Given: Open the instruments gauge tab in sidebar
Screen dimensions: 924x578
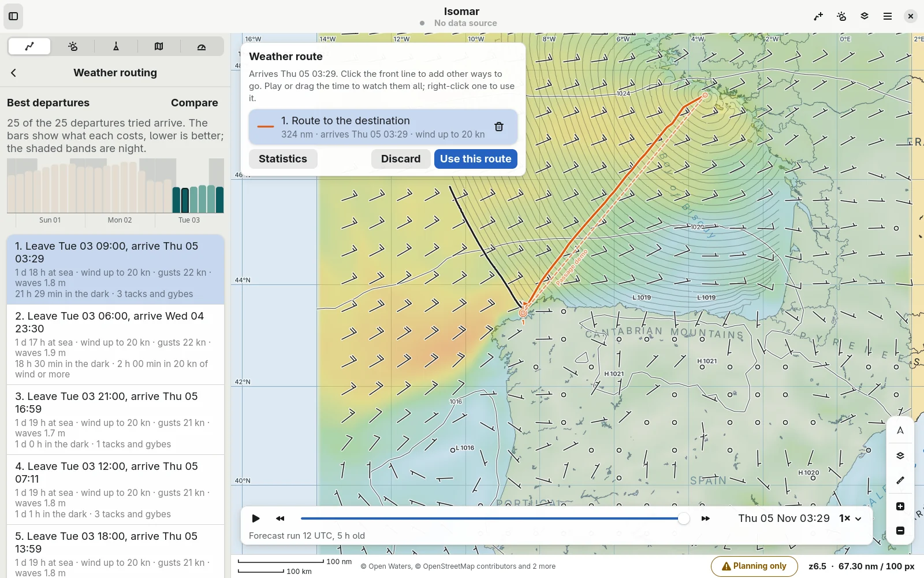Looking at the screenshot, I should tap(202, 46).
